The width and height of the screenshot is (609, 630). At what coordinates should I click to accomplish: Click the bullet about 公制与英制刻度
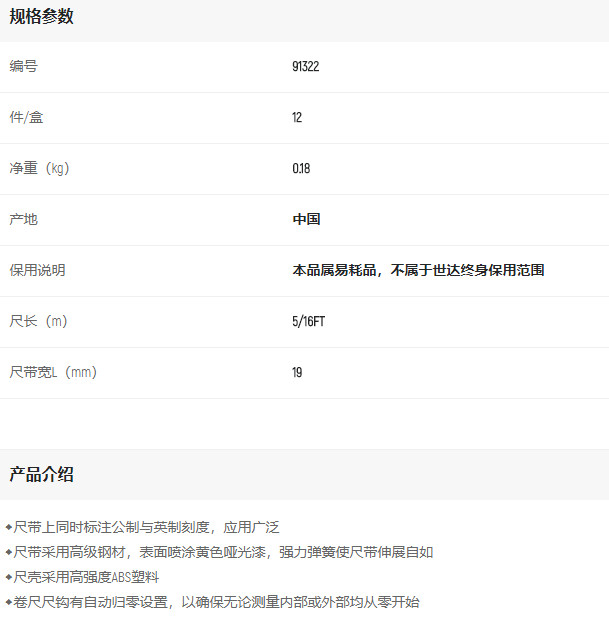tap(146, 527)
